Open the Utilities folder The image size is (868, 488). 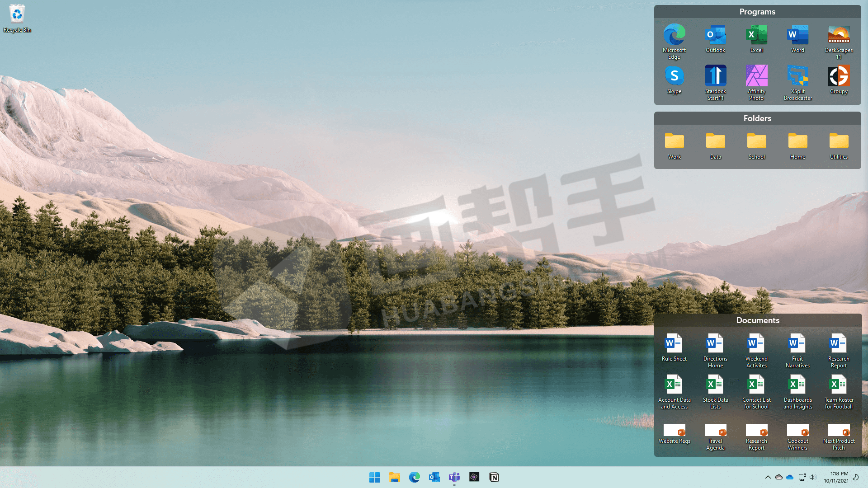839,146
